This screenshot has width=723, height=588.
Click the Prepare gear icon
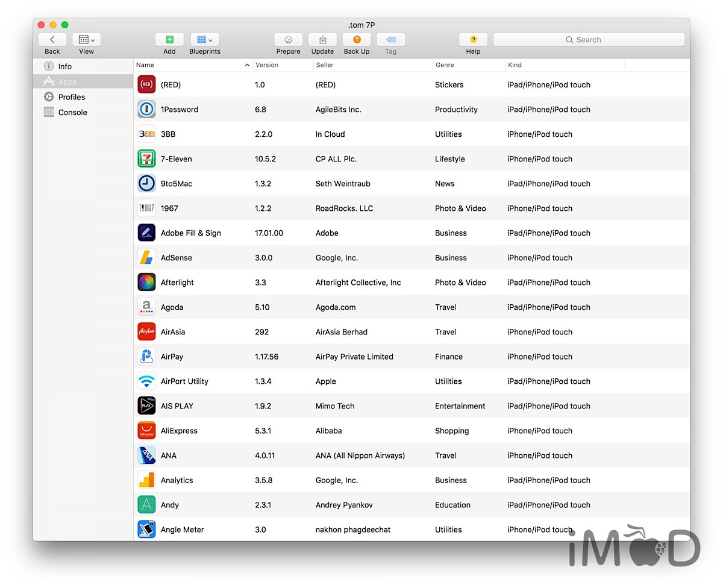click(x=288, y=40)
